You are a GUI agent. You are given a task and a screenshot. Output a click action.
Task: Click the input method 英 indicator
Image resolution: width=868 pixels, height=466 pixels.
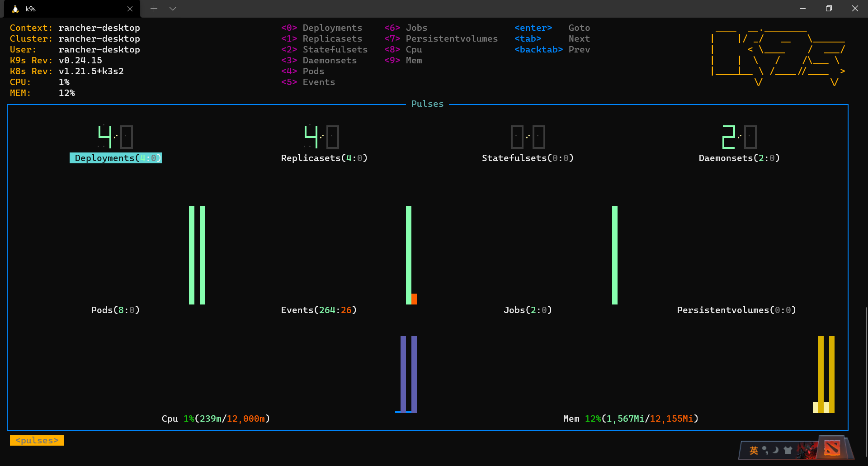coord(754,450)
